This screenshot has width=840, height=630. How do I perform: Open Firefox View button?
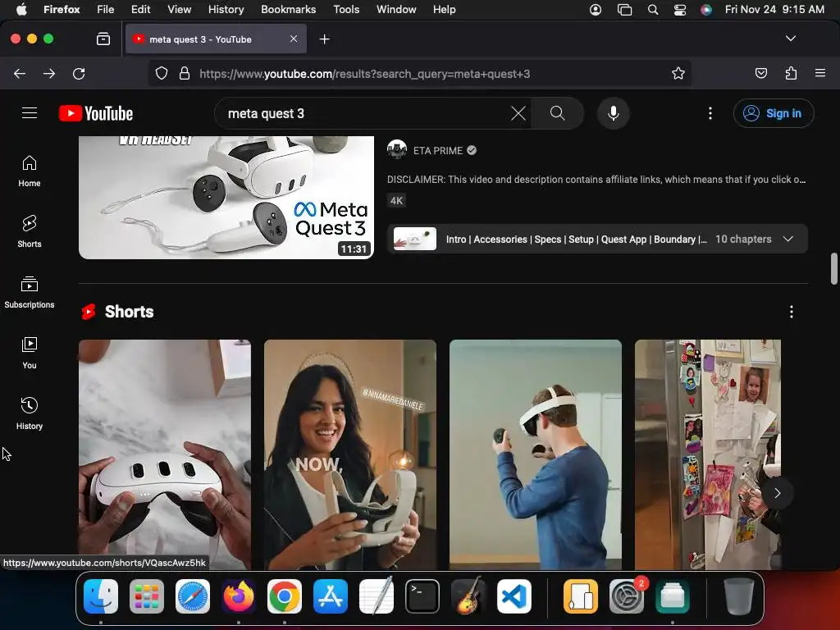[x=103, y=39]
